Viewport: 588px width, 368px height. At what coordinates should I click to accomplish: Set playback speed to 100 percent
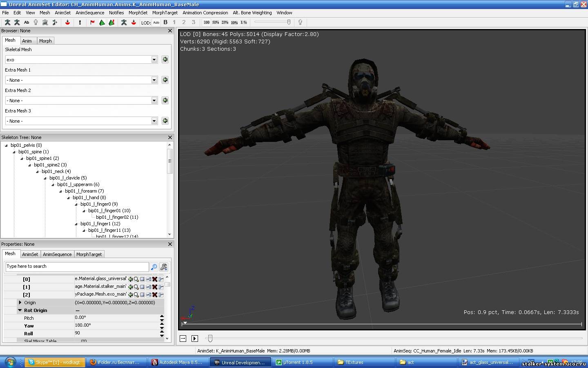(207, 22)
